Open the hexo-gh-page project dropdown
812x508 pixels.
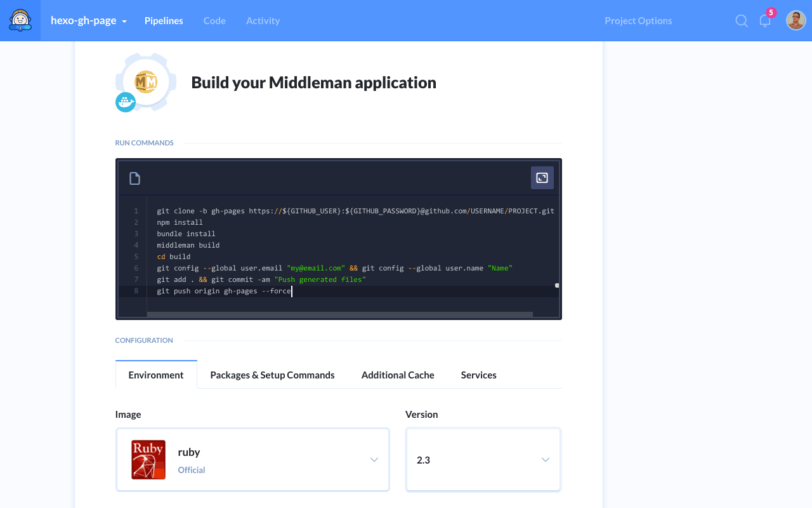(89, 20)
